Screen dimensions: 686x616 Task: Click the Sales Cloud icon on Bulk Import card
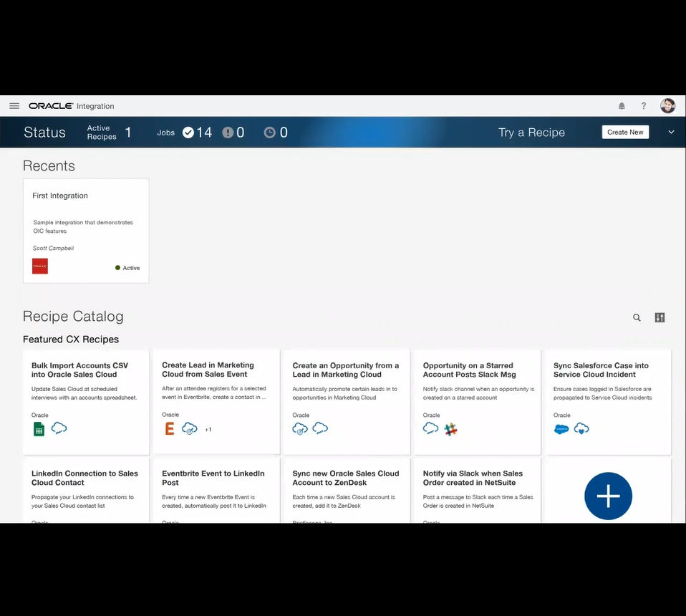(x=59, y=428)
